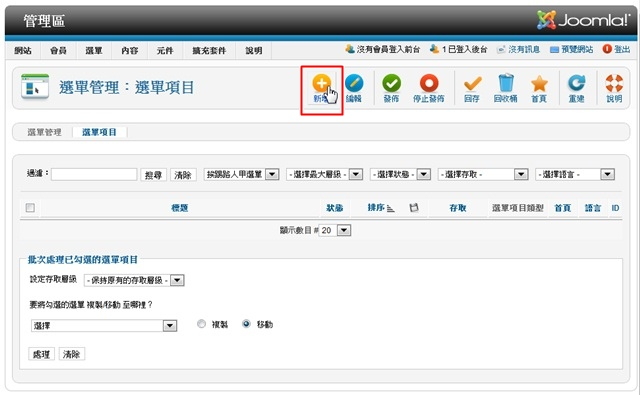Click the sort ascending icon next to 排序

pyautogui.click(x=391, y=209)
